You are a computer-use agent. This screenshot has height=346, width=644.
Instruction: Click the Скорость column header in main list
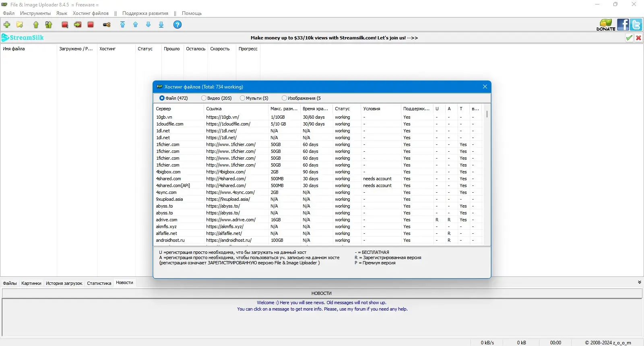coord(222,49)
